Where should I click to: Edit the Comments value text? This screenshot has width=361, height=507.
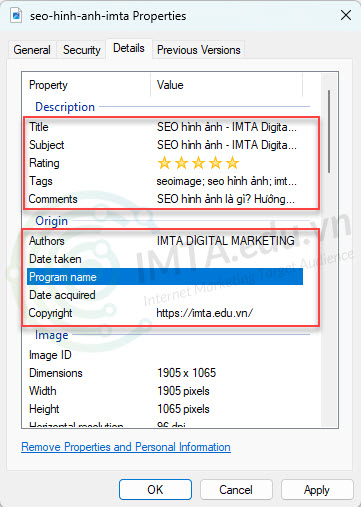coord(226,199)
